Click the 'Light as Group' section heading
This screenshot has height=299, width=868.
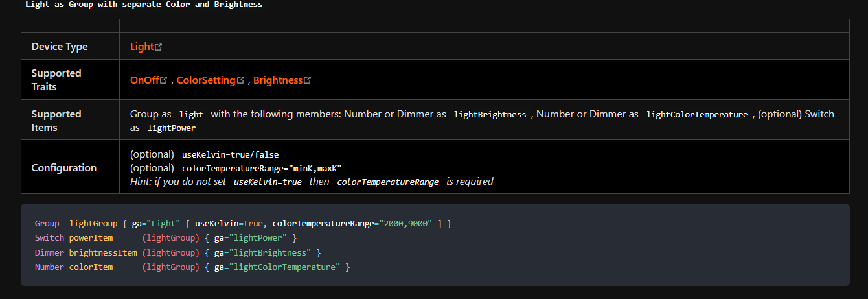144,5
